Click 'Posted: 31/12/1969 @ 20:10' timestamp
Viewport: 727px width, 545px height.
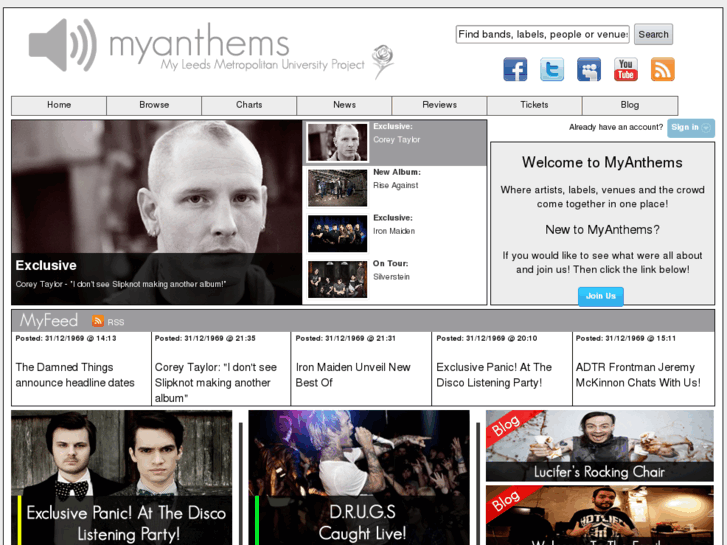(x=486, y=339)
